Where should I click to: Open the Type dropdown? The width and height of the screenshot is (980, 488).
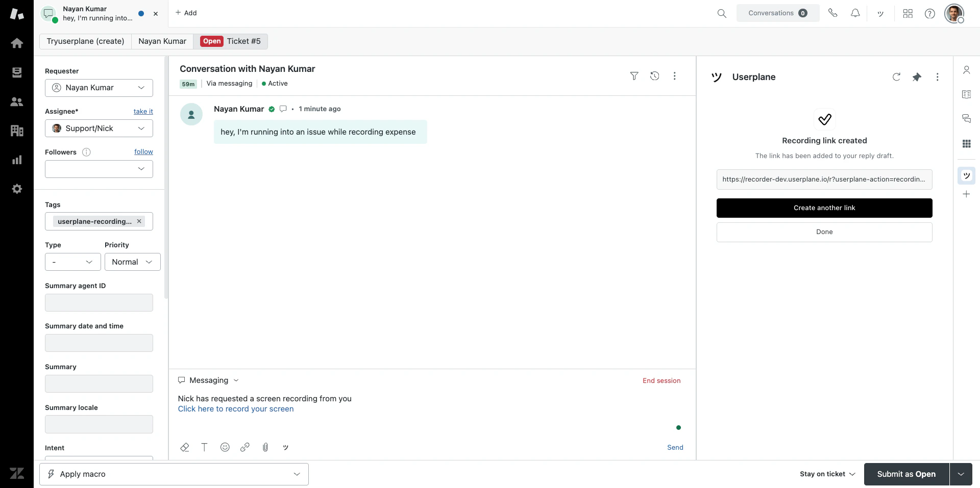pyautogui.click(x=73, y=262)
